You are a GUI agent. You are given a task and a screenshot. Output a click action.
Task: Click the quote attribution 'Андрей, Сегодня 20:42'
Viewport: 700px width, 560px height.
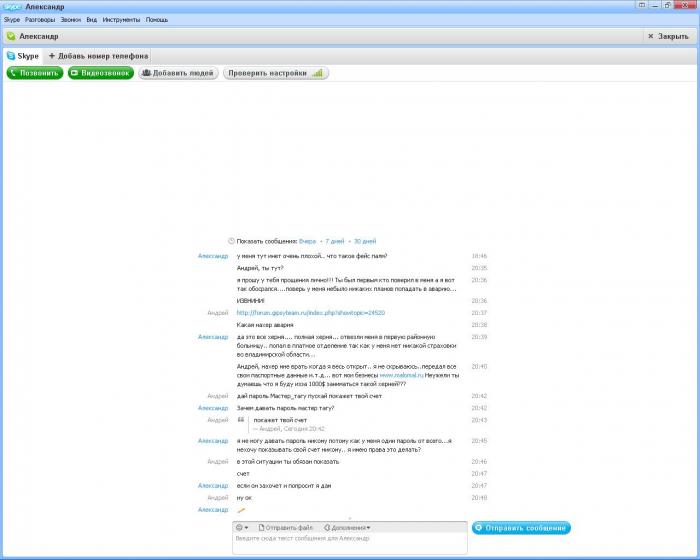point(289,429)
